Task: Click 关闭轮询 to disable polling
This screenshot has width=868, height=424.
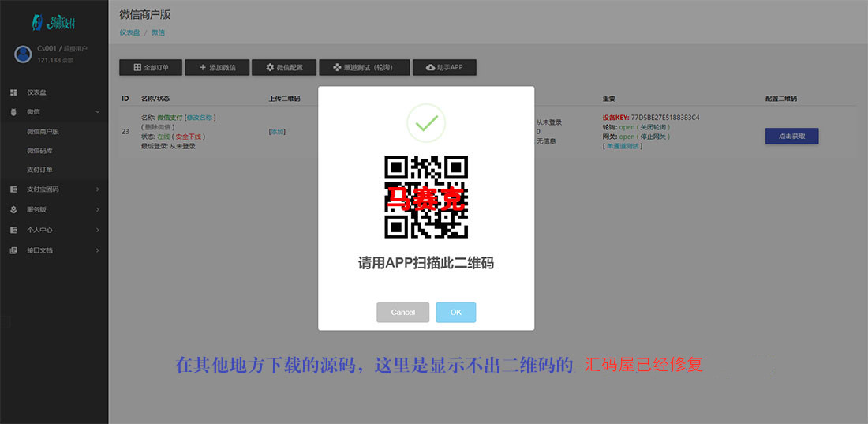Action: [653, 127]
